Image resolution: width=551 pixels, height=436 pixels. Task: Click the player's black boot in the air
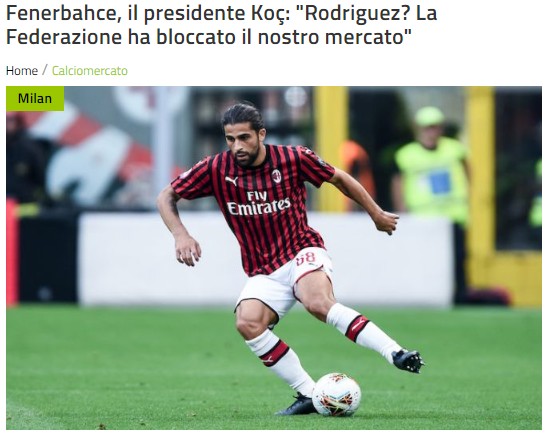click(x=408, y=361)
